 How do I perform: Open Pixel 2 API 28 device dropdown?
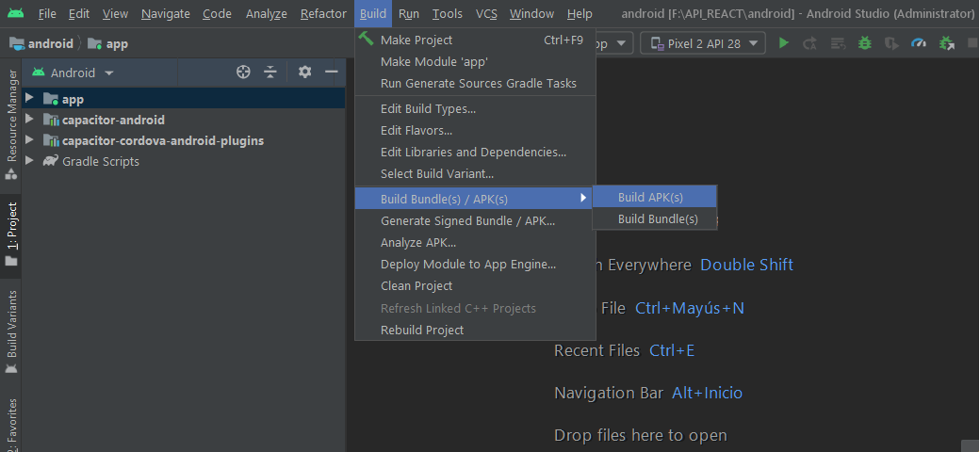703,43
